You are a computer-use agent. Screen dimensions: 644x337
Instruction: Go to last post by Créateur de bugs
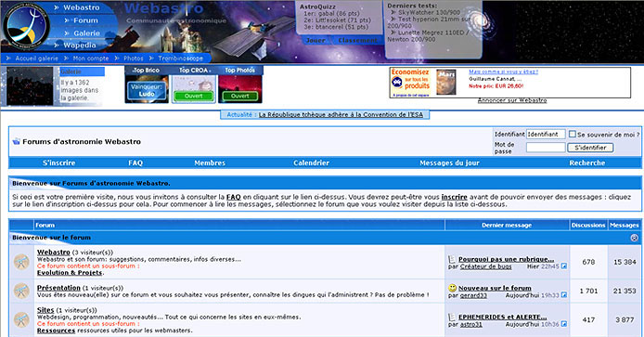point(564,266)
